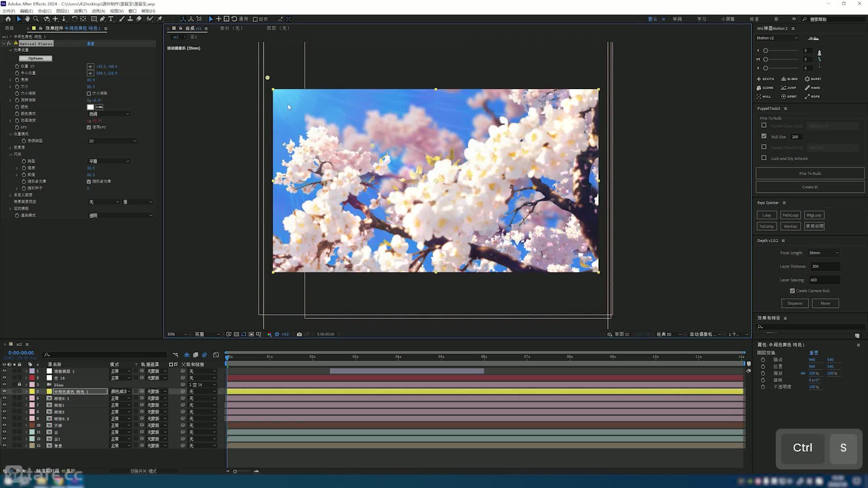This screenshot has height=488, width=868.
Task: Unlock the 35mm camera layer
Action: 19,385
